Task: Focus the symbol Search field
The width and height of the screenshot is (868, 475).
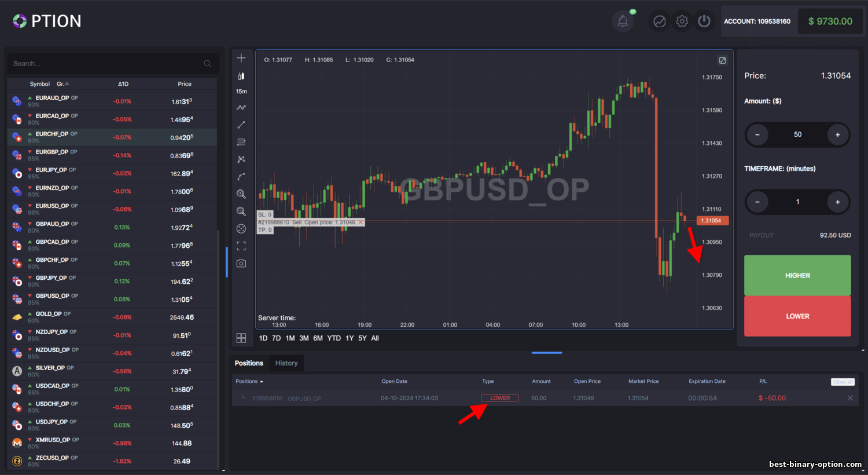Action: point(113,64)
